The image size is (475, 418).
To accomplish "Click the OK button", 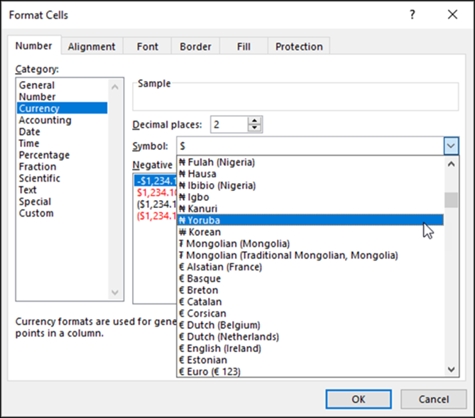I will [x=358, y=399].
